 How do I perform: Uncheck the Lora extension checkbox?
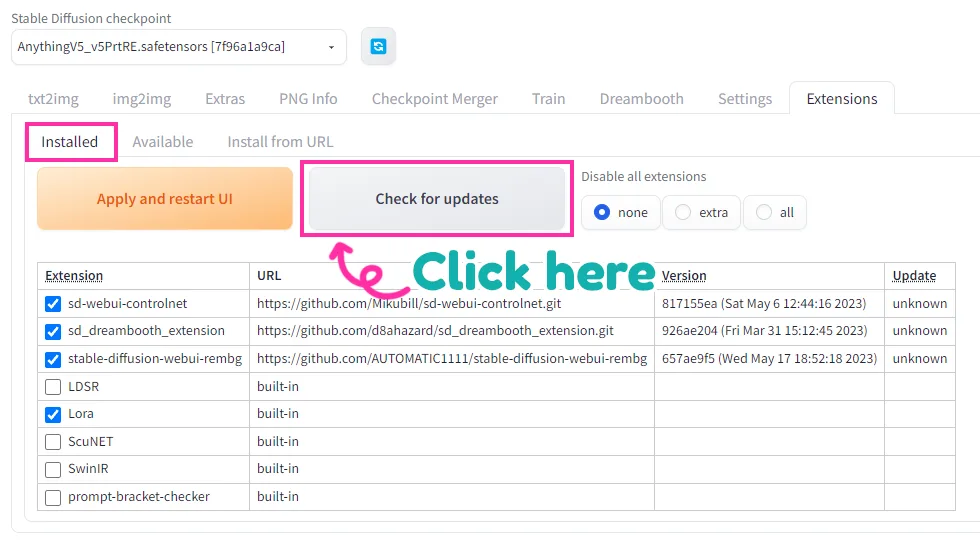(53, 414)
